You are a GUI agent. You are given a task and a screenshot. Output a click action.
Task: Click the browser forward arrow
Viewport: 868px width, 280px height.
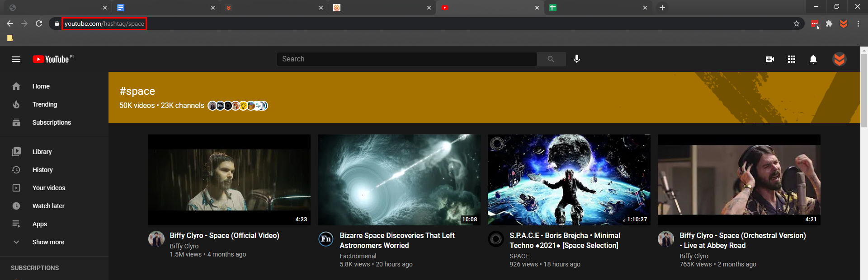(24, 23)
